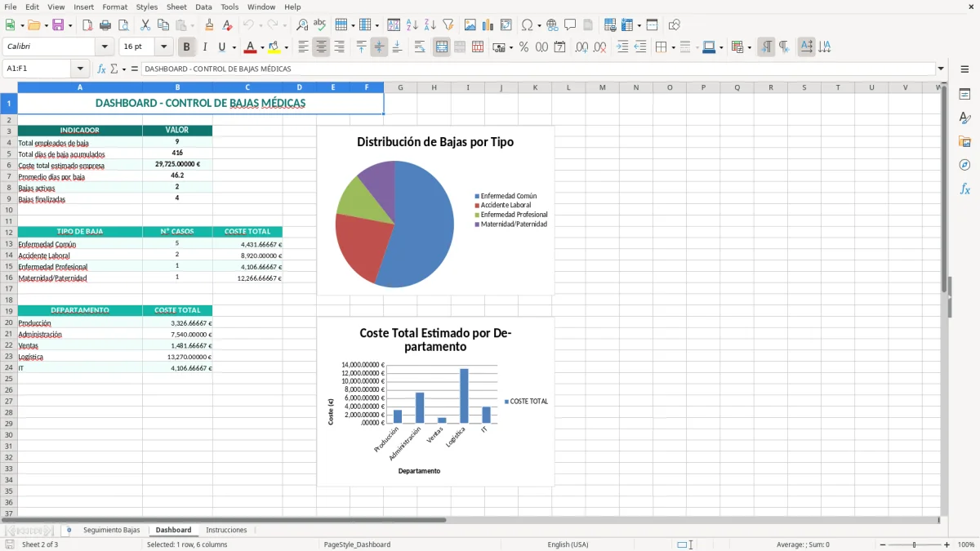Image resolution: width=980 pixels, height=551 pixels.
Task: Open the Sheet menu
Action: pyautogui.click(x=176, y=7)
